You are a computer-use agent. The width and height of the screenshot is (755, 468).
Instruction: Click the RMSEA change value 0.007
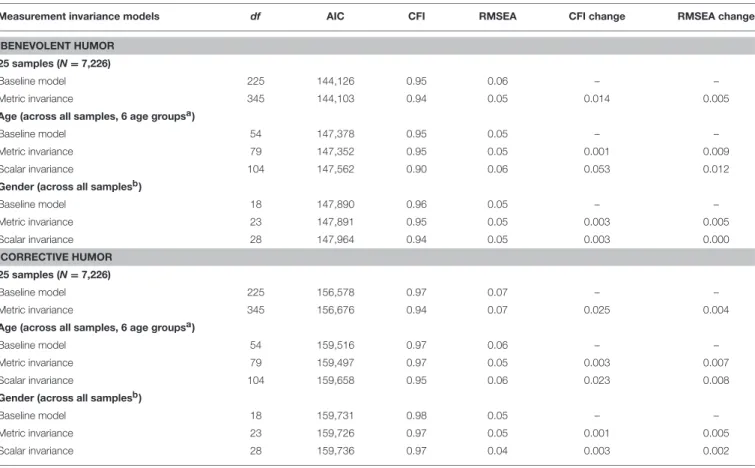[x=716, y=363]
